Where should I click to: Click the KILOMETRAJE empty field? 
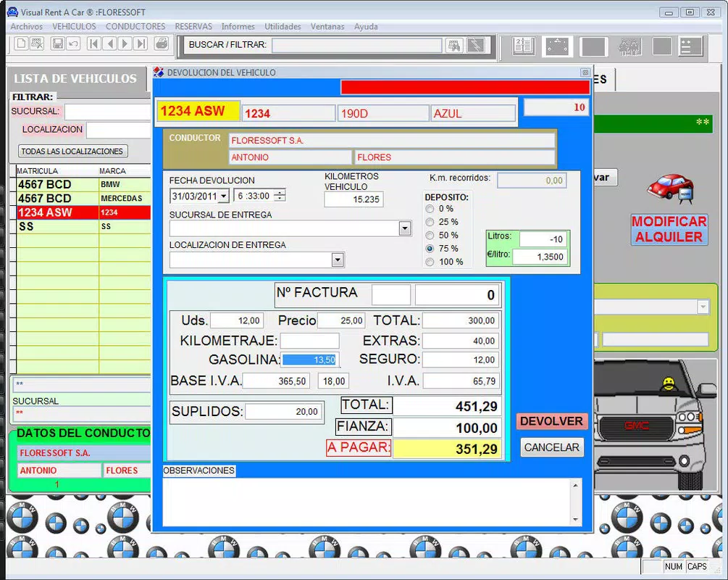click(310, 341)
